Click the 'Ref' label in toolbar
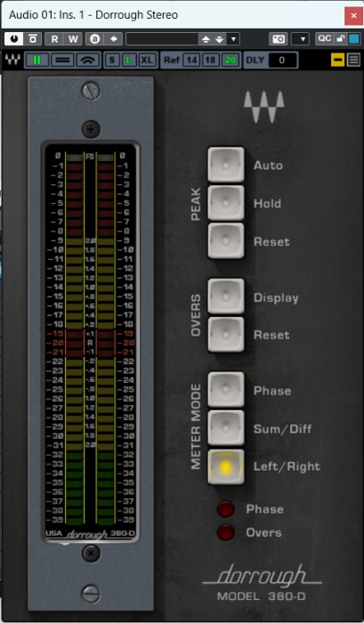This screenshot has width=364, height=623. tap(172, 61)
